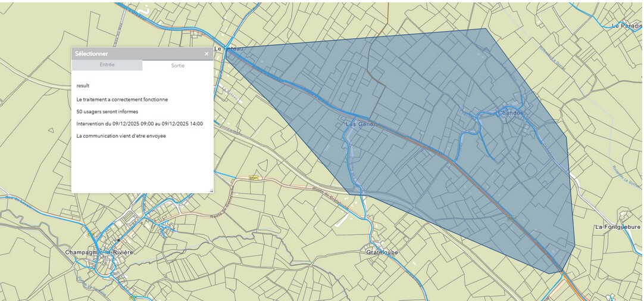Screen dimensions: 644x301
Task: Close the Sélectionner panel
Action: pos(207,54)
